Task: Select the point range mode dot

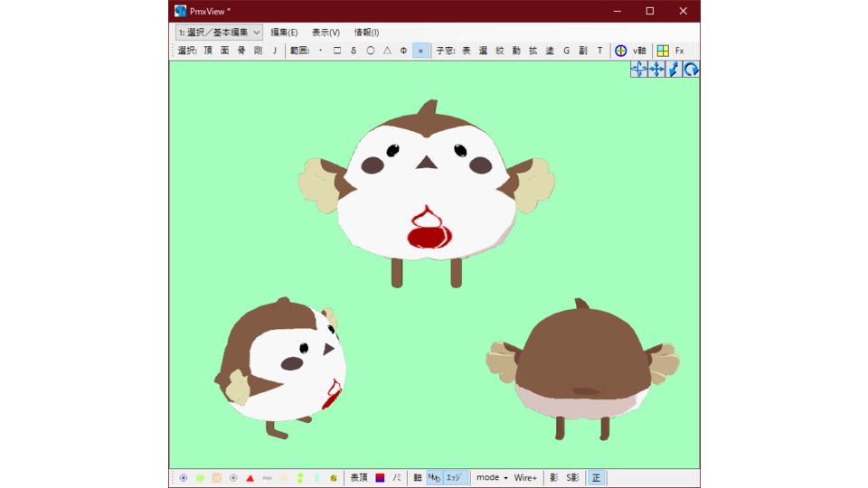Action: pyautogui.click(x=320, y=51)
